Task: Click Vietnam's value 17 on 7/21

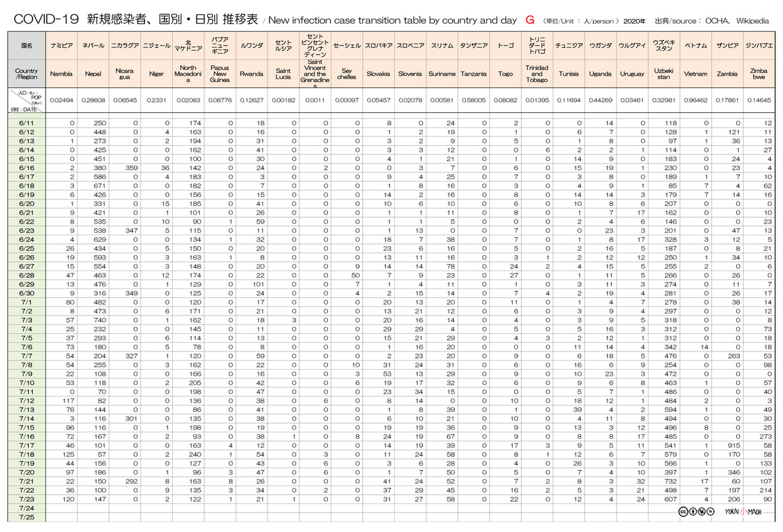Action: coord(704,480)
